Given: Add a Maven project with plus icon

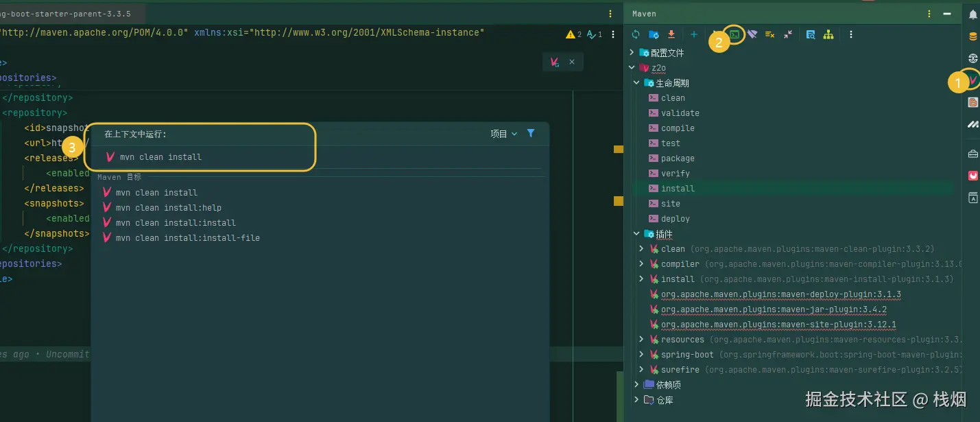Looking at the screenshot, I should [694, 34].
